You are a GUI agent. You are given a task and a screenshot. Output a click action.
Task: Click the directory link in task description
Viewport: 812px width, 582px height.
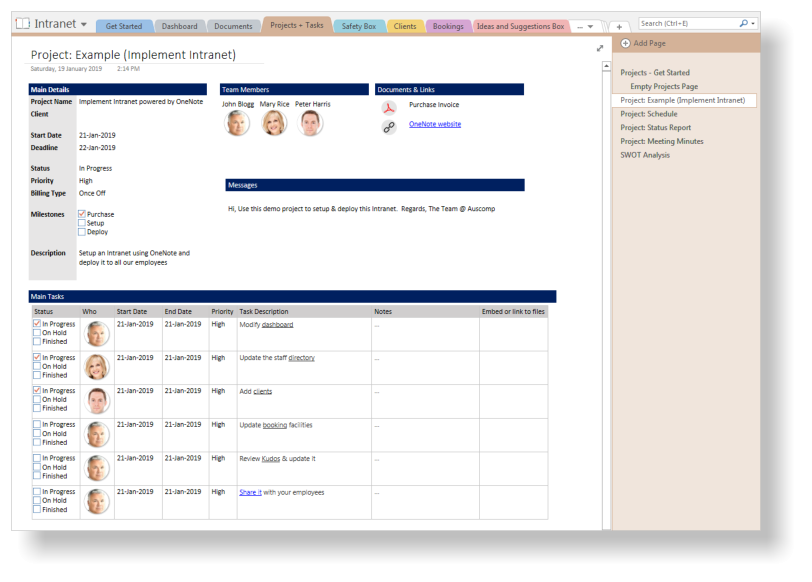(301, 358)
